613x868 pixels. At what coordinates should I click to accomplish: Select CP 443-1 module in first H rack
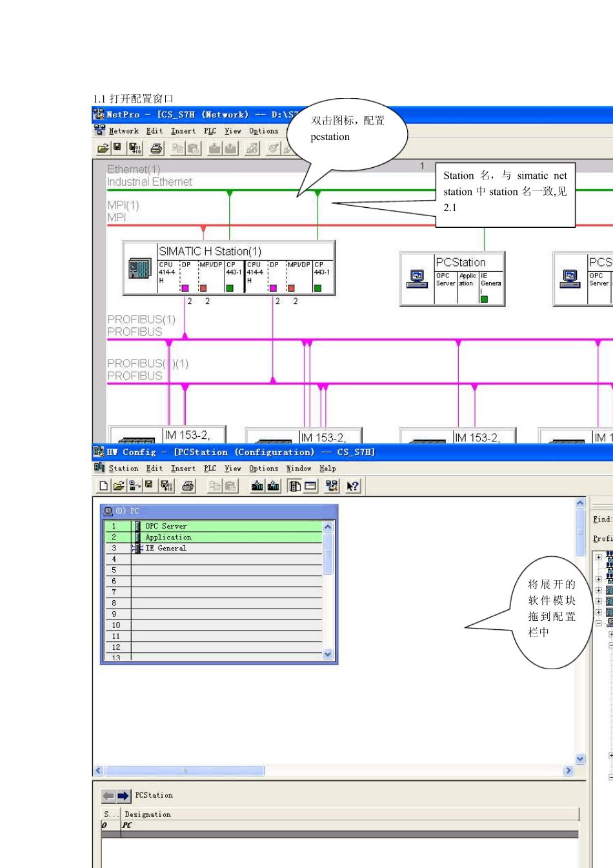click(232, 276)
